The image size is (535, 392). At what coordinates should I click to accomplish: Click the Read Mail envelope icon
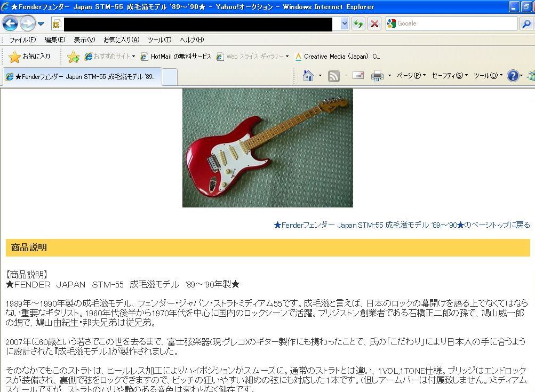[x=358, y=75]
